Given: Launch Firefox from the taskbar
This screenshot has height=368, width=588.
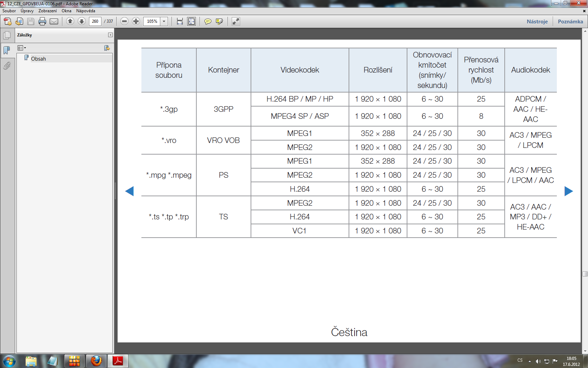Looking at the screenshot, I should 96,361.
